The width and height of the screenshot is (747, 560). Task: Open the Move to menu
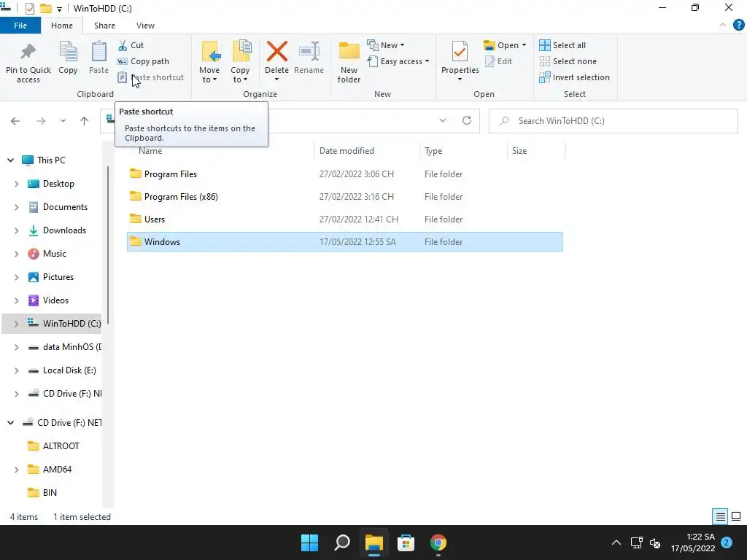pyautogui.click(x=209, y=62)
